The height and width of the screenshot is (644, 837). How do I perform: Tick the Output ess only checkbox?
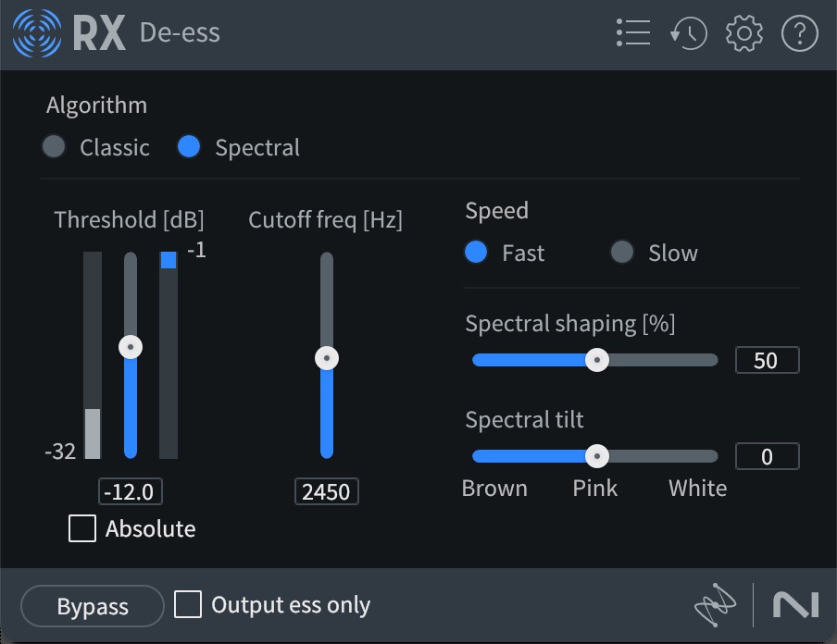point(188,604)
